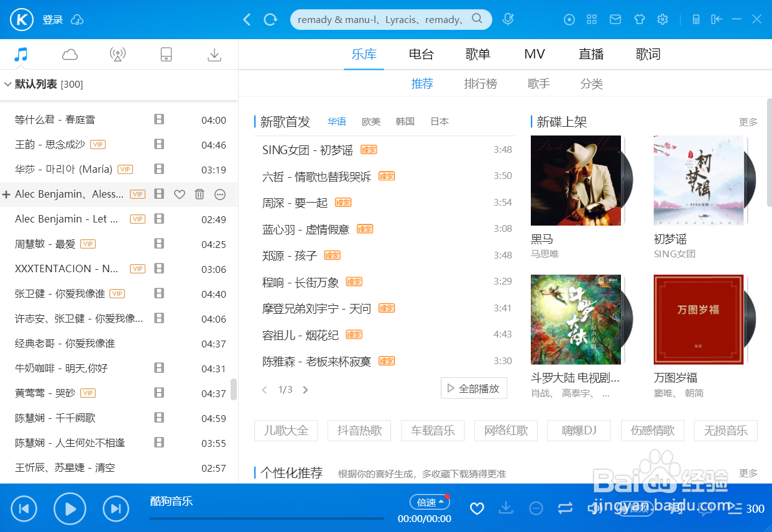
Task: Click the cloud download icon beside 登录
Action: coord(78,20)
